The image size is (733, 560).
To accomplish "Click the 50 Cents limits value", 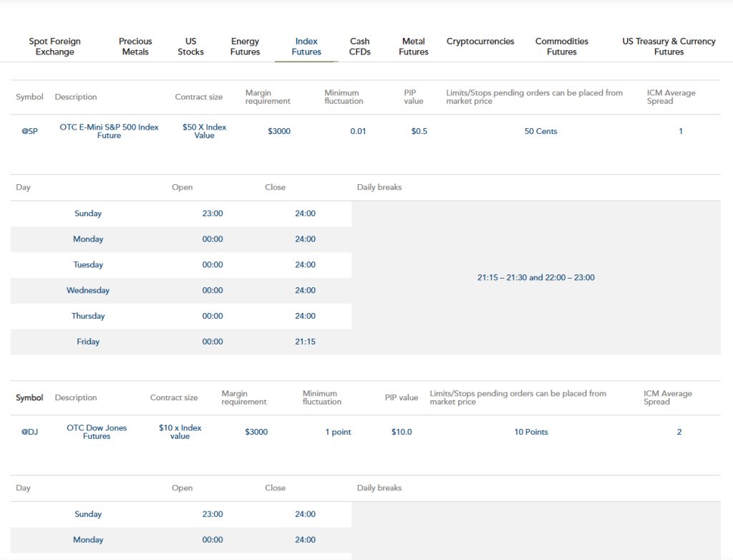I will coord(540,132).
